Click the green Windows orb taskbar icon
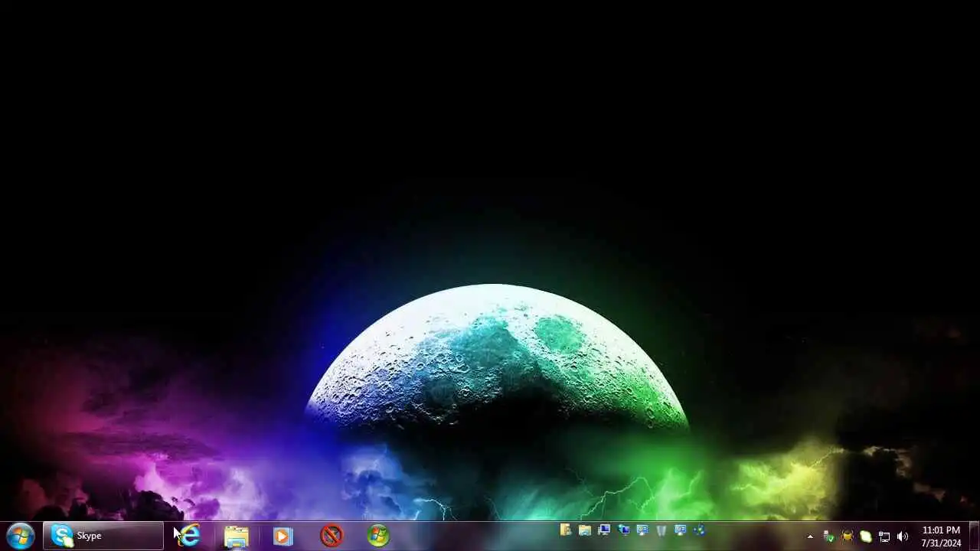 pos(378,536)
